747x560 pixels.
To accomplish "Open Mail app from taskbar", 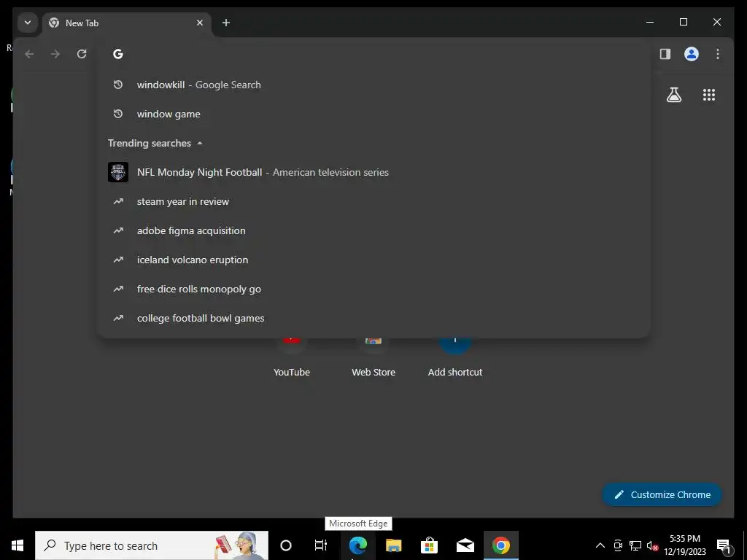I will tap(465, 545).
